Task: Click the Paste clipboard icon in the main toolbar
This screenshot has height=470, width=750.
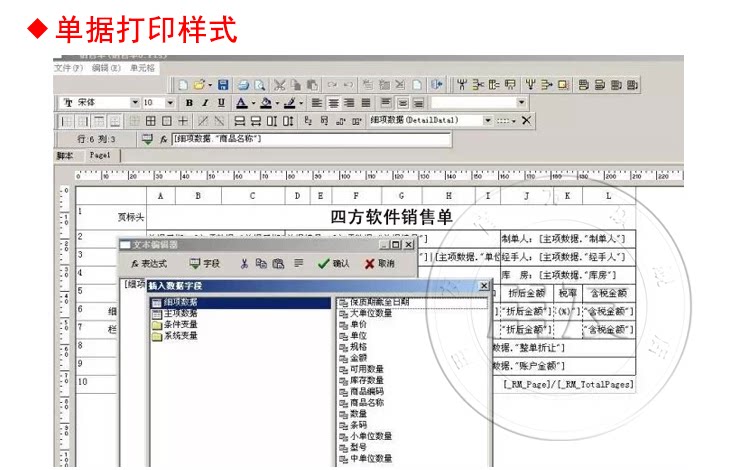Action: click(312, 85)
